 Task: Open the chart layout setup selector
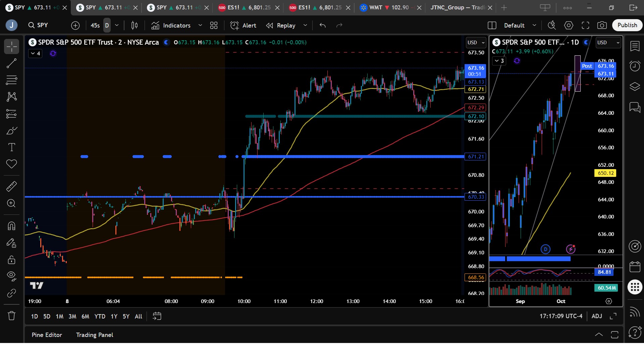click(492, 25)
